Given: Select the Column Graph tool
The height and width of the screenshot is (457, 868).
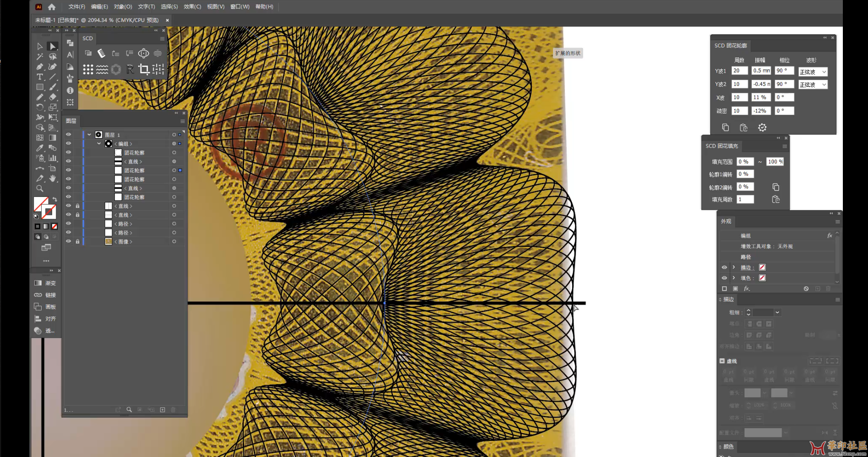Looking at the screenshot, I should point(53,158).
